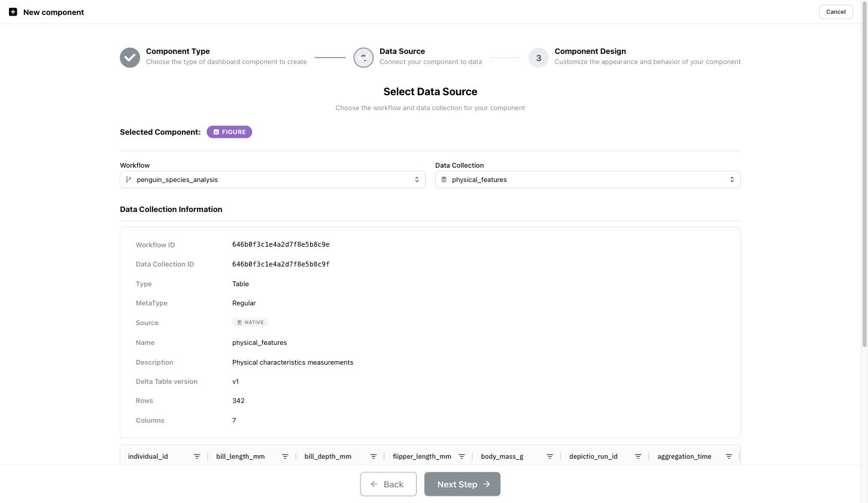Click the Cancel button
Viewport: 868px width, 503px height.
click(836, 12)
